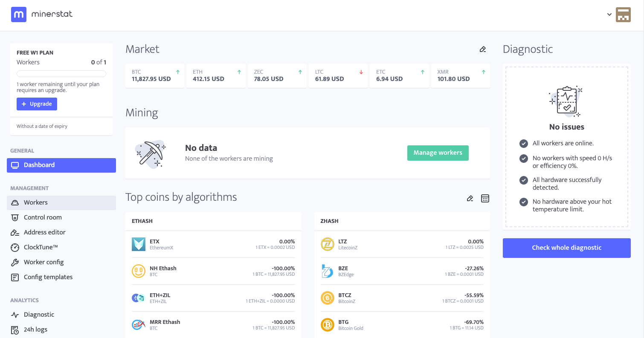Image resolution: width=644 pixels, height=338 pixels.
Task: Click the minerstat logo icon
Action: click(x=19, y=14)
